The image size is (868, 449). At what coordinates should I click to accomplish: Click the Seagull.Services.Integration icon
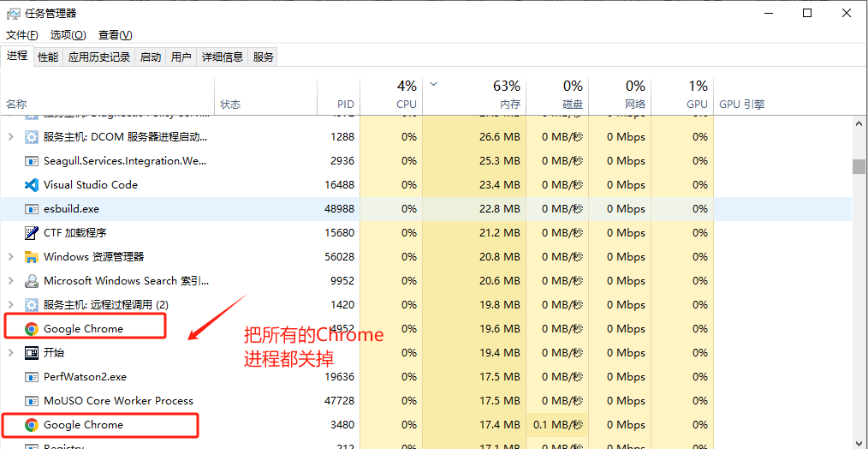click(x=32, y=161)
